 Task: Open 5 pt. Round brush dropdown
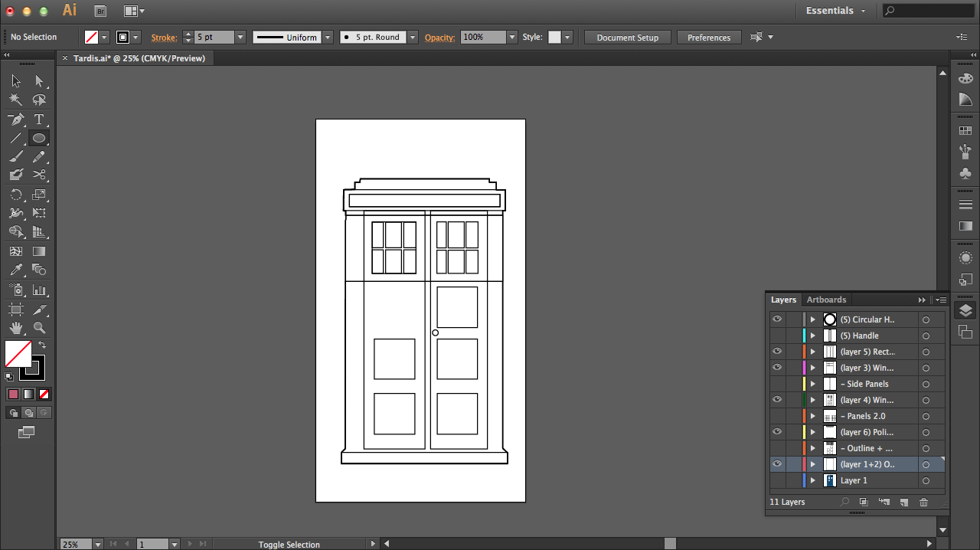point(413,37)
